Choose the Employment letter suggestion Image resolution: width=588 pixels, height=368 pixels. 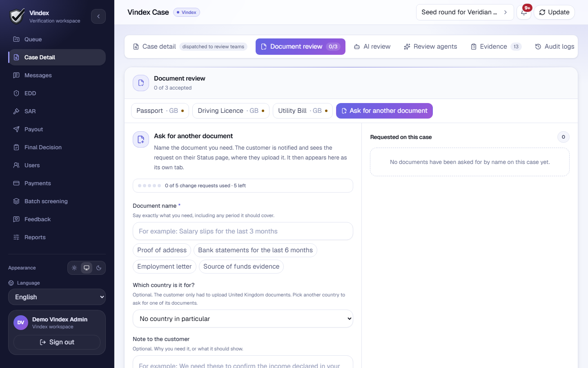tap(165, 267)
